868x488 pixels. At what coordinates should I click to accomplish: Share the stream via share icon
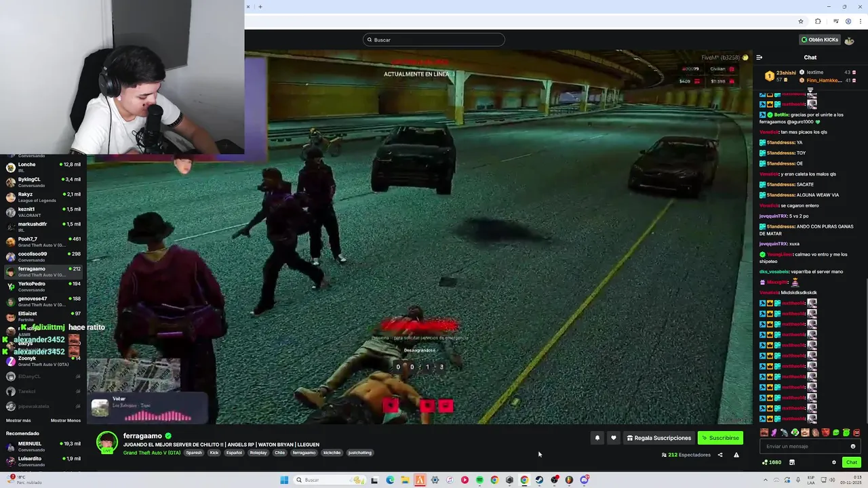click(720, 455)
